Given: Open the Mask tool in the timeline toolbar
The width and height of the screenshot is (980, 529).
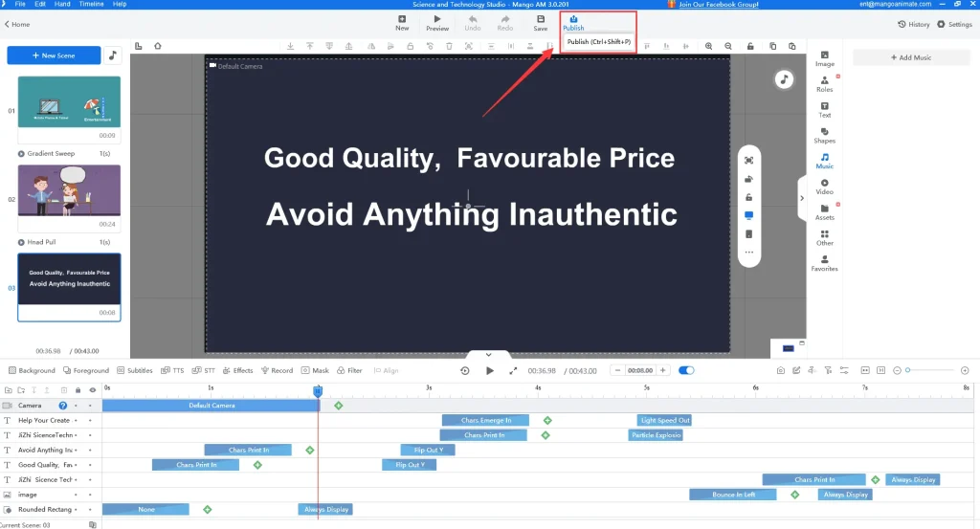Looking at the screenshot, I should (314, 370).
